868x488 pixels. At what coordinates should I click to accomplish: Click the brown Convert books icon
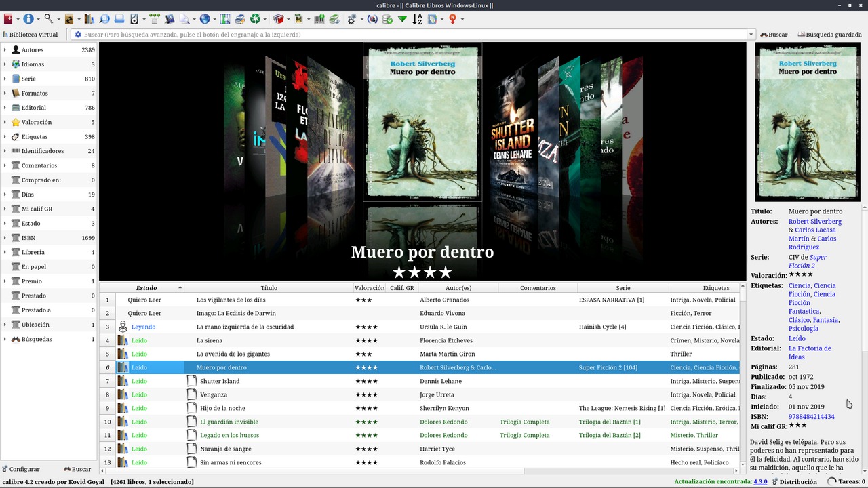pos(68,19)
